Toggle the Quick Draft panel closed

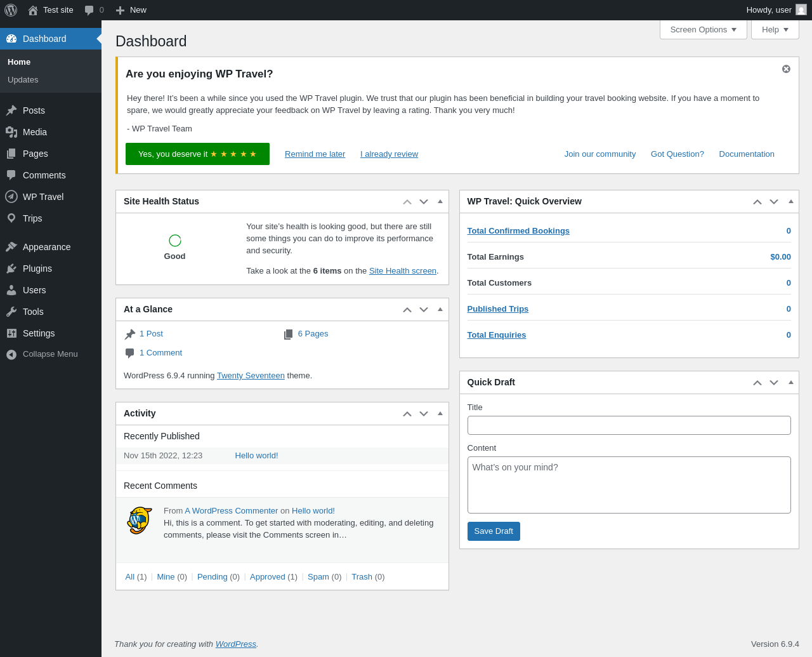click(x=791, y=382)
